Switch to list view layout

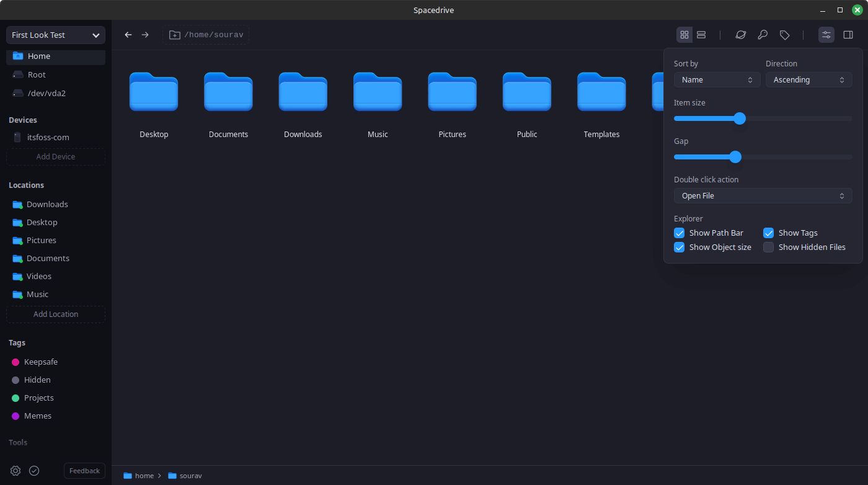(x=701, y=35)
